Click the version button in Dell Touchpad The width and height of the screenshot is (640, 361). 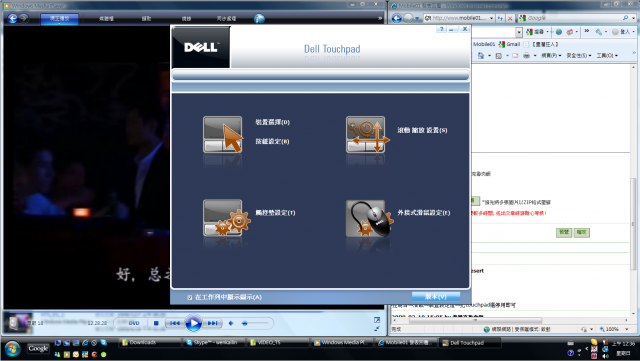pos(436,297)
